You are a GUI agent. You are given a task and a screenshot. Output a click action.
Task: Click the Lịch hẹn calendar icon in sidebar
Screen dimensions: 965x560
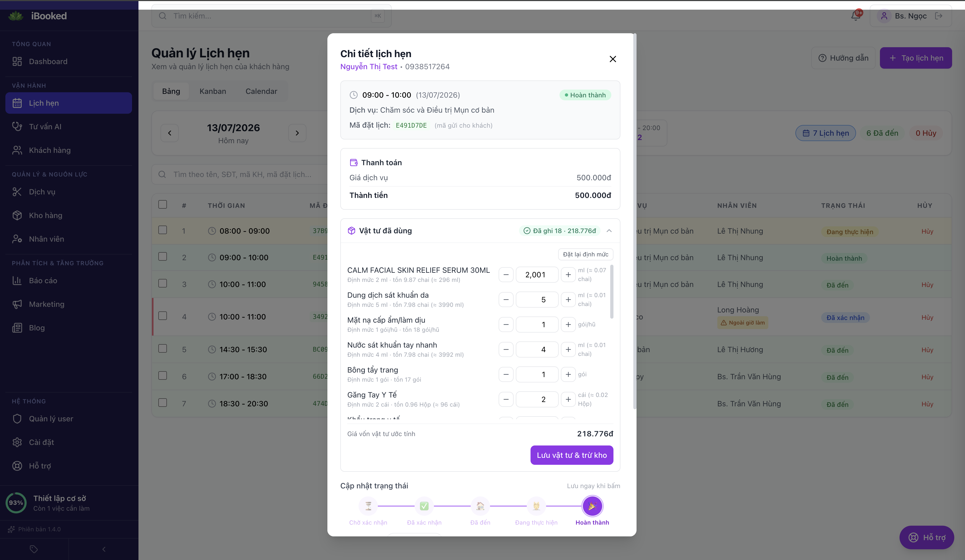(x=17, y=103)
